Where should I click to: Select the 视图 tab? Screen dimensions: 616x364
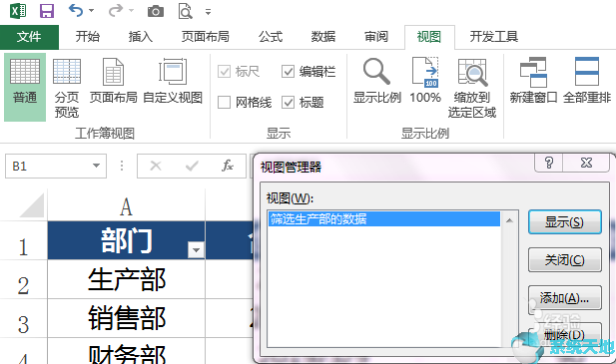pyautogui.click(x=429, y=37)
